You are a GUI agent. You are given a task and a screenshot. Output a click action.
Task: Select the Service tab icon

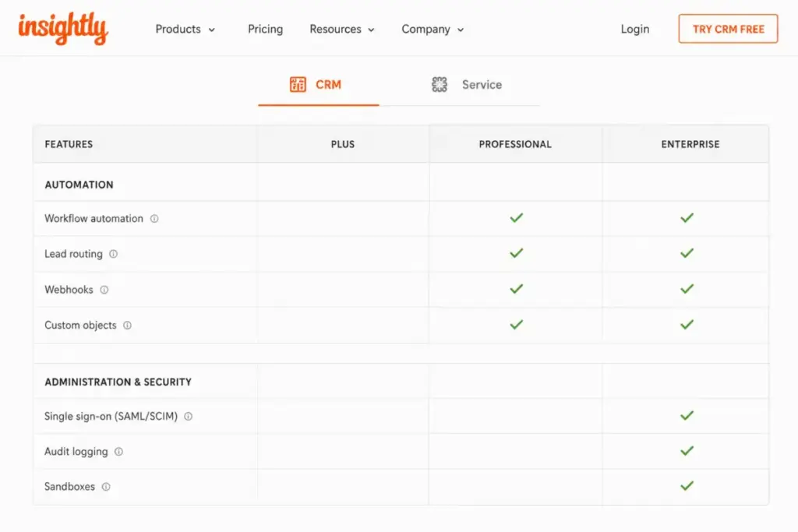[440, 84]
